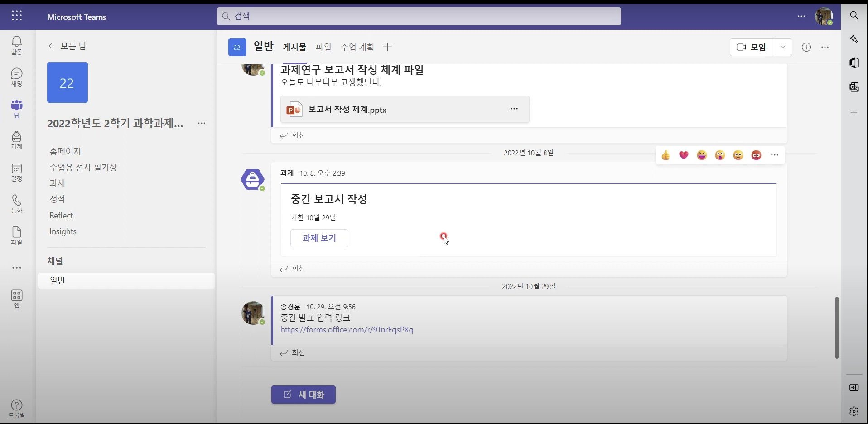Open the Apps (앱) icon
Image resolution: width=868 pixels, height=424 pixels.
click(x=17, y=299)
